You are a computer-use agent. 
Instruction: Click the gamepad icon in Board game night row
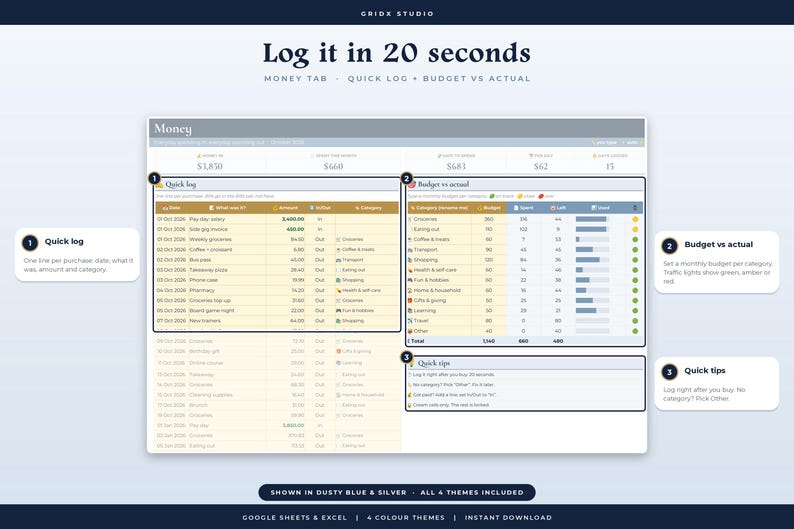pos(338,311)
